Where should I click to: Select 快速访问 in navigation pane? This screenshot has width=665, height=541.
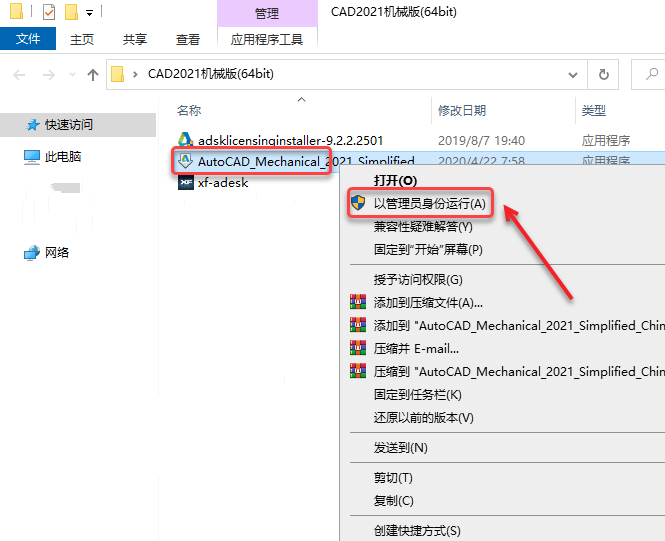coord(78,125)
